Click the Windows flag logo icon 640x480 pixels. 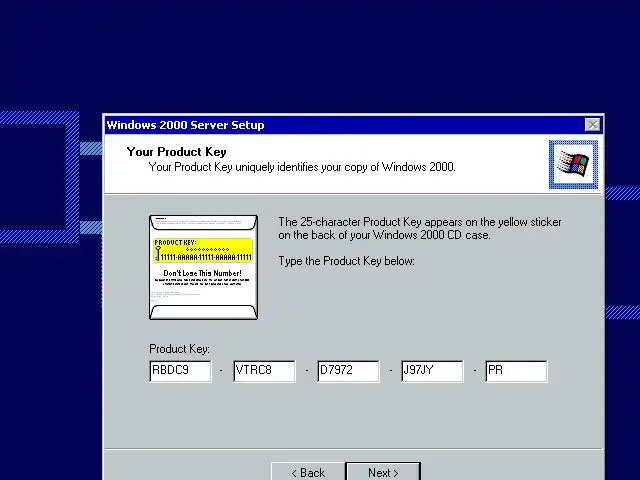click(573, 164)
